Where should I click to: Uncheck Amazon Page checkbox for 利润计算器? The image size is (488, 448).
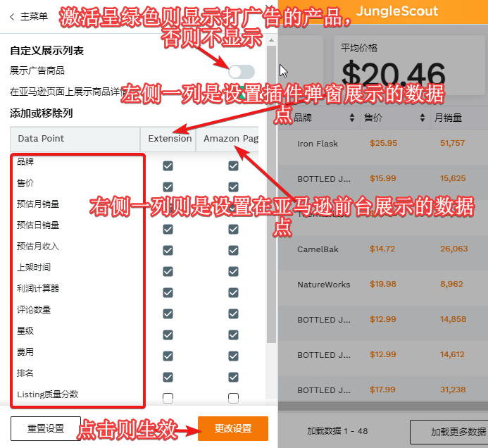pyautogui.click(x=234, y=292)
